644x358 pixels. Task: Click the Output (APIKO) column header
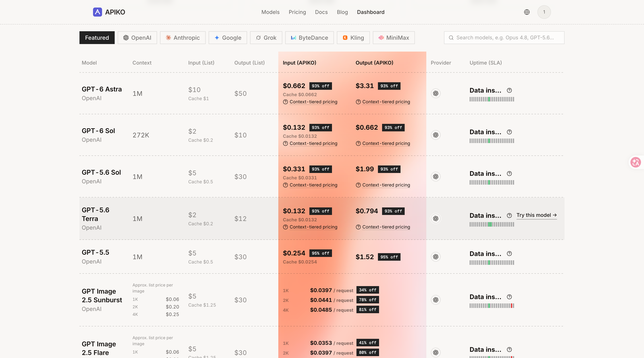click(374, 63)
